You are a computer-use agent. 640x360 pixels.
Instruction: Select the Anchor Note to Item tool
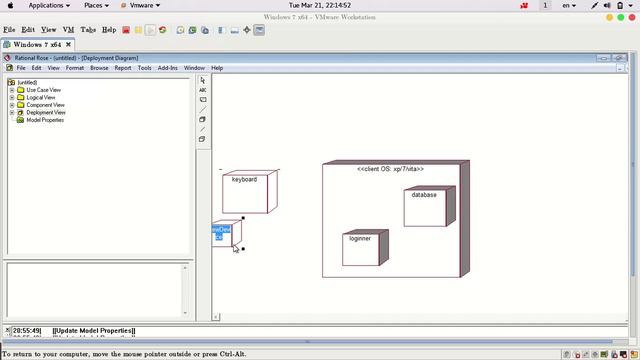(203, 110)
